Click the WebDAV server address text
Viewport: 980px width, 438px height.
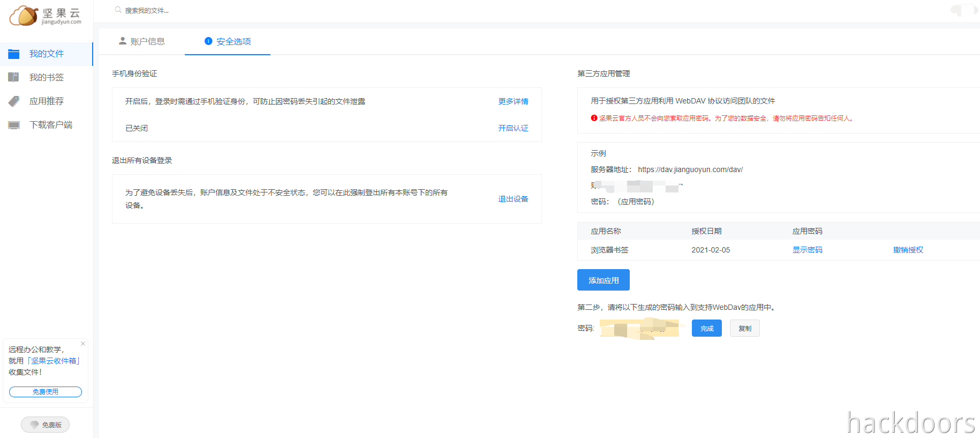coord(690,169)
